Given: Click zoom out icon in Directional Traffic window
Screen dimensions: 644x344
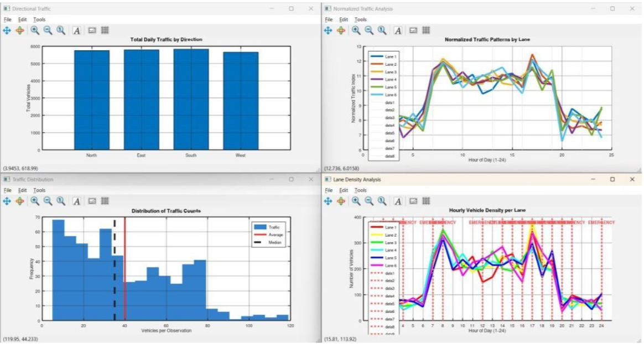Looking at the screenshot, I should coord(48,30).
